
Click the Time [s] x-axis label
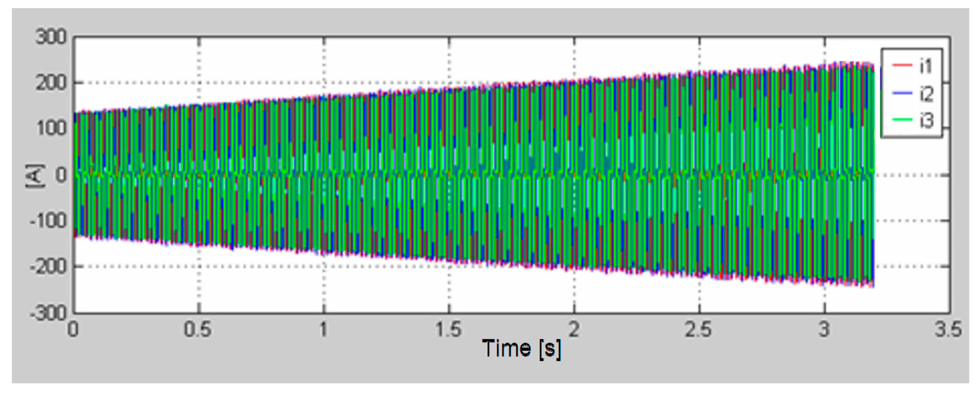(x=521, y=348)
